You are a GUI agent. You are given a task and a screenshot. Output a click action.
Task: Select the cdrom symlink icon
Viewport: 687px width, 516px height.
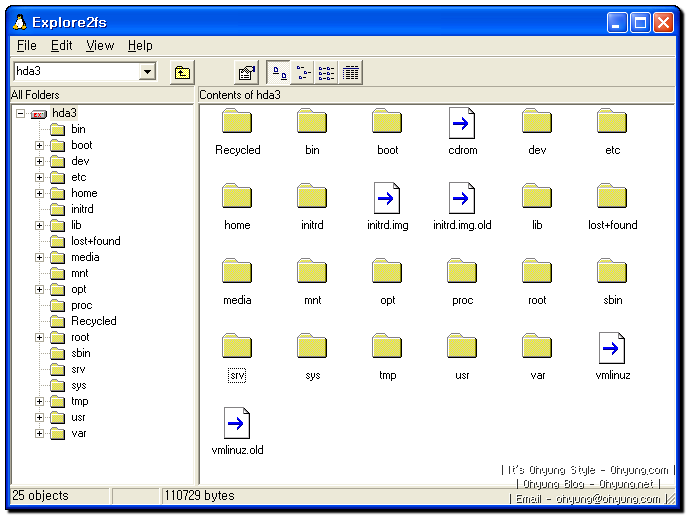click(x=462, y=123)
